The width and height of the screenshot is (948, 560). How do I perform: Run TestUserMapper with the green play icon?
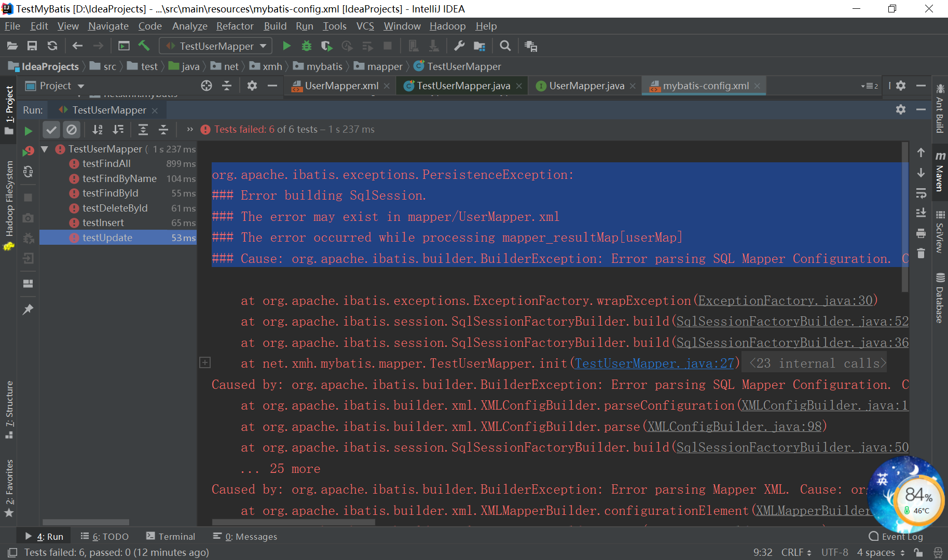[x=286, y=46]
